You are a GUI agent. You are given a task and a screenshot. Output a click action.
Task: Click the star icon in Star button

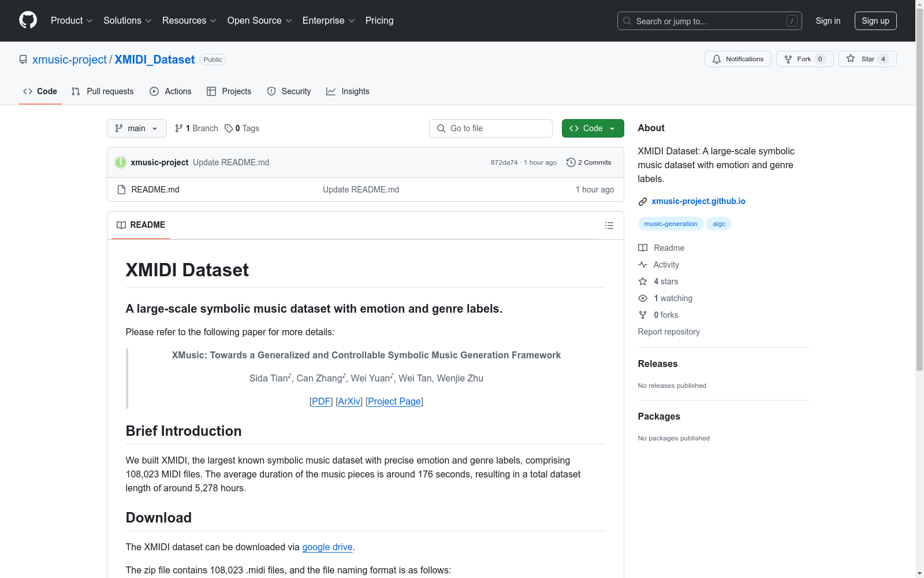(851, 58)
